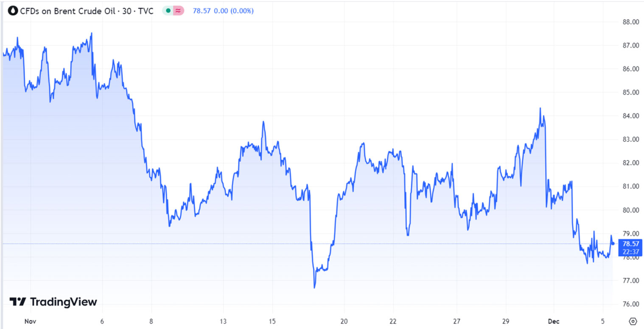Click the Brent Crude Oil droplet icon

13,11
